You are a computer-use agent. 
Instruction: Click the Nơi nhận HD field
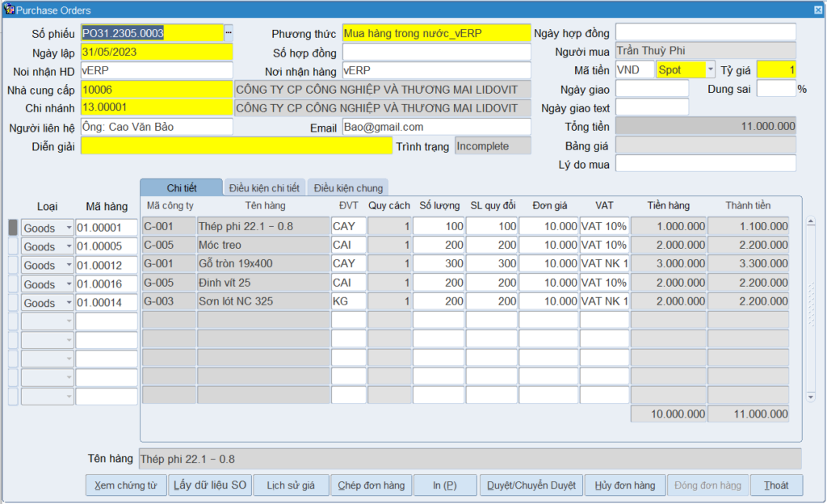[157, 70]
